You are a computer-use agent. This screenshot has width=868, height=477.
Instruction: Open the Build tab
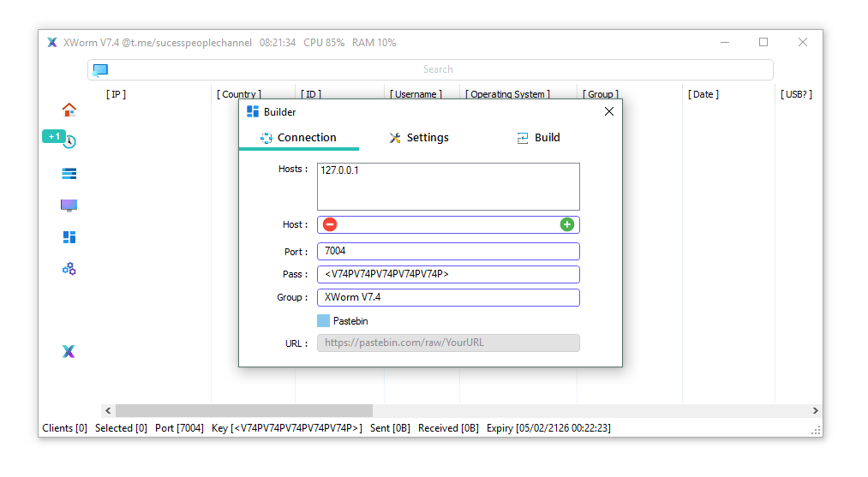pyautogui.click(x=538, y=138)
